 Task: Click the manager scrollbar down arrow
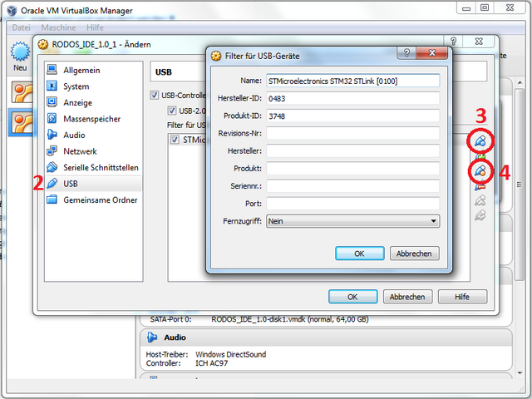pos(520,373)
